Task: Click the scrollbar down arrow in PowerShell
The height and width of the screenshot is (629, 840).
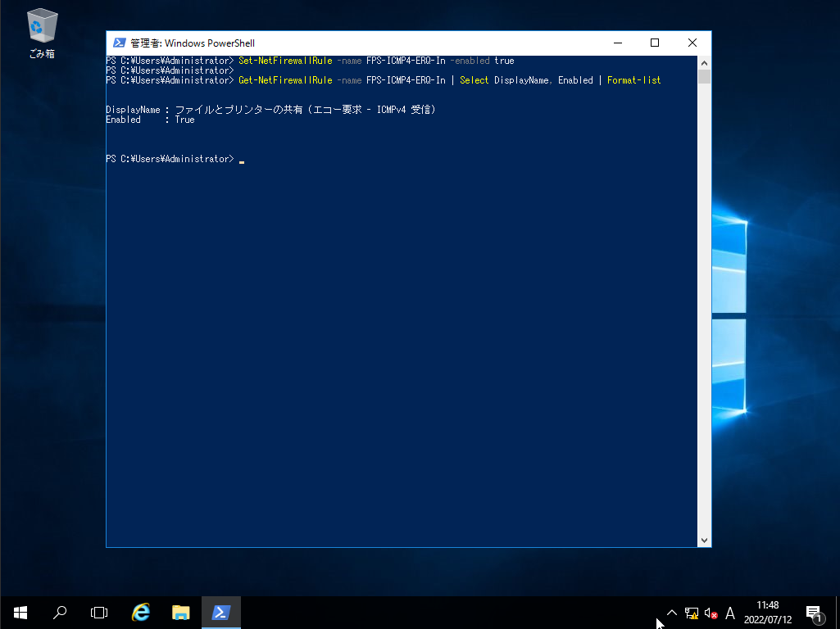Action: (704, 540)
